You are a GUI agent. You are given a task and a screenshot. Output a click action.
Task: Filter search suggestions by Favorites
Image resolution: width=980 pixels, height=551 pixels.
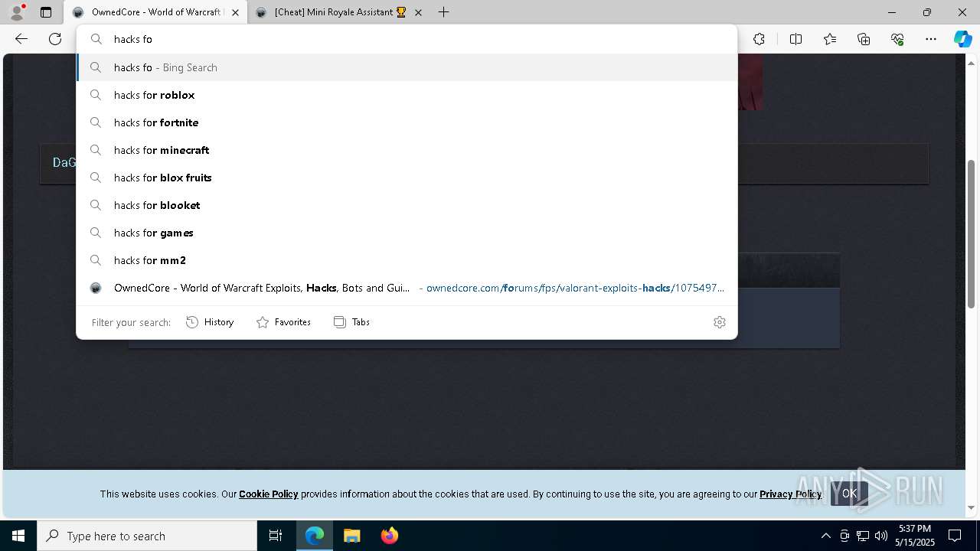pos(283,322)
